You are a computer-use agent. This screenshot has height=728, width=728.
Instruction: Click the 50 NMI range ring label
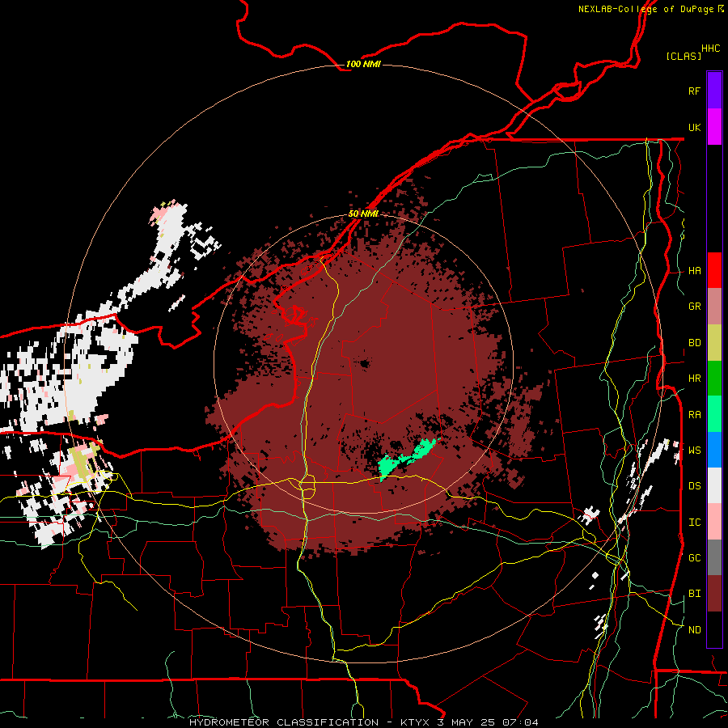(363, 214)
